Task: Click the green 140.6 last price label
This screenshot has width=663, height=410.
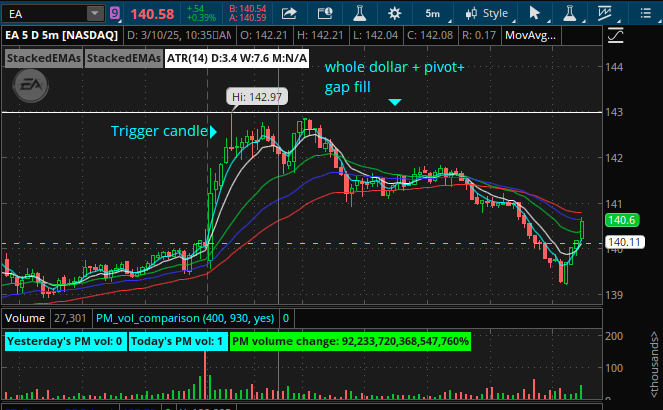Action: (x=622, y=220)
